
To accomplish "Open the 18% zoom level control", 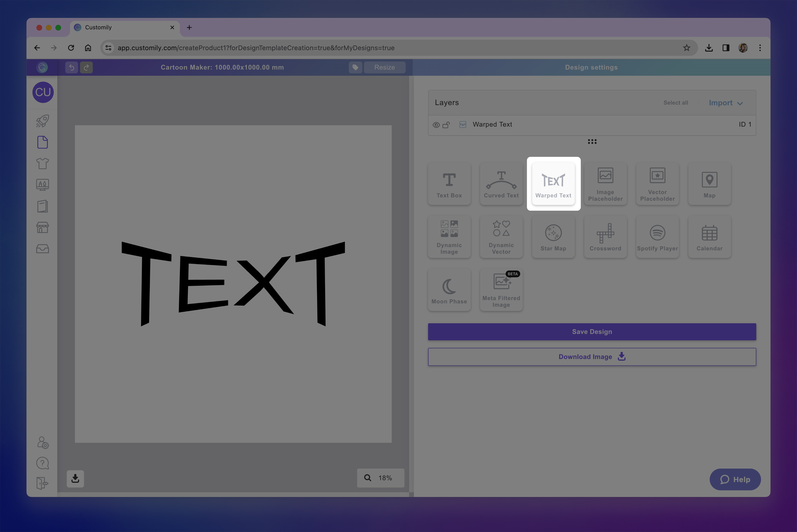I will coord(380,478).
